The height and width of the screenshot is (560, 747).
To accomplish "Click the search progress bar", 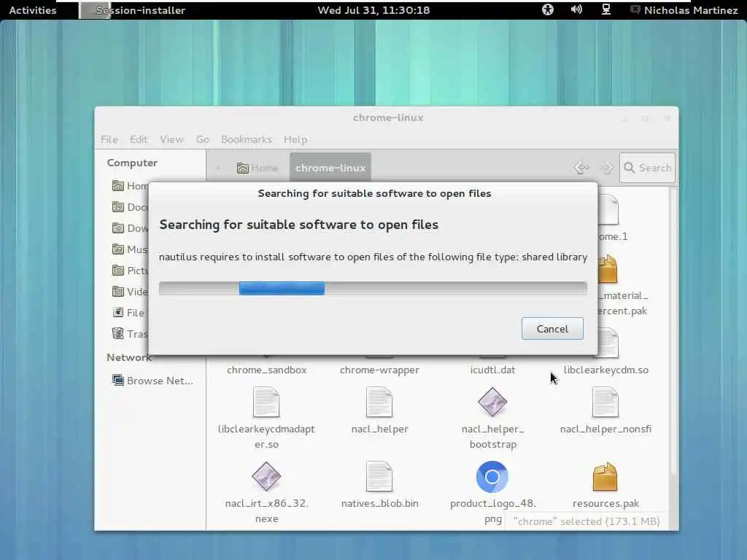I will point(373,288).
